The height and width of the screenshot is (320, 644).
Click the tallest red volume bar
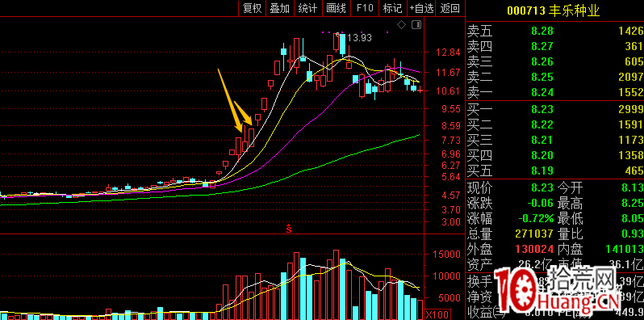point(336,284)
